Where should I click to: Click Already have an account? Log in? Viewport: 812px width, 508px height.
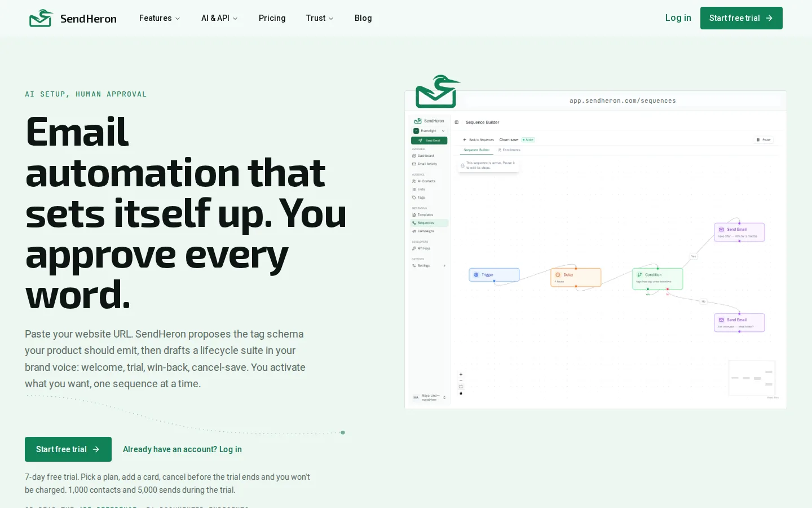[182, 449]
